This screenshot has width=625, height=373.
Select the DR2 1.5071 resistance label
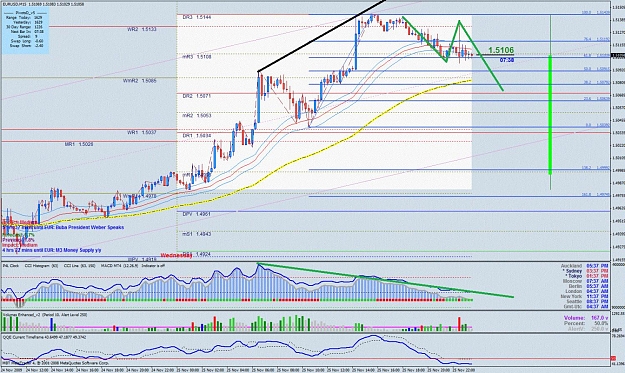[197, 96]
